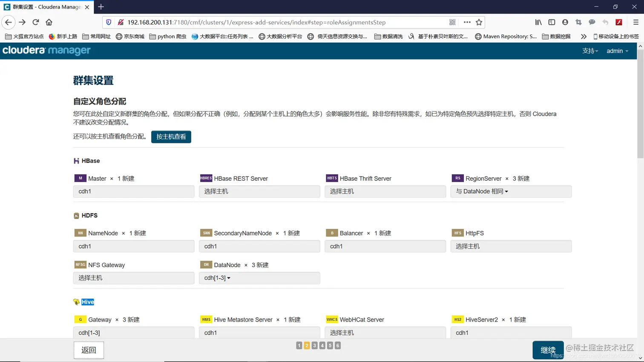This screenshot has height=362, width=644.
Task: Click the Hive Metastore Server HMS badge
Action: coord(206,319)
